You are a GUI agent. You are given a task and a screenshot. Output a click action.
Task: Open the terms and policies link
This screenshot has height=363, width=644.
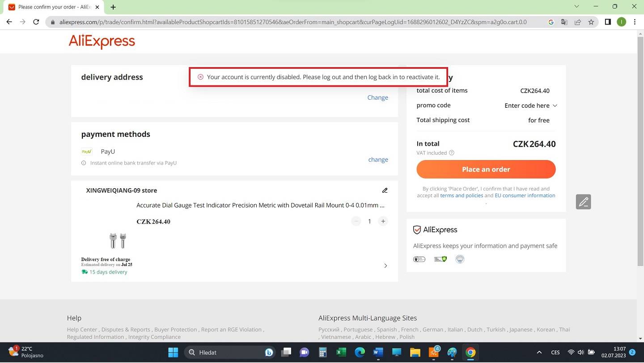coord(462,195)
